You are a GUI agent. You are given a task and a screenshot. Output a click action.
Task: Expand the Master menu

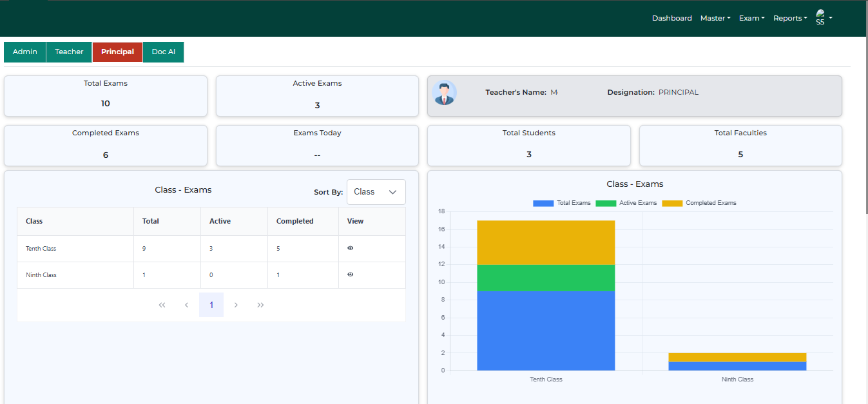point(715,18)
